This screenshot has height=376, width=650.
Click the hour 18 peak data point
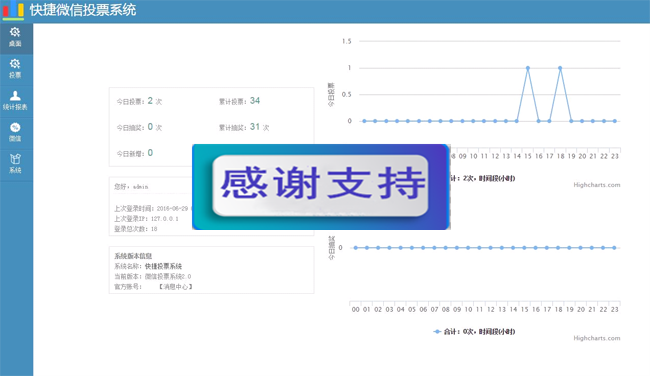coord(560,68)
